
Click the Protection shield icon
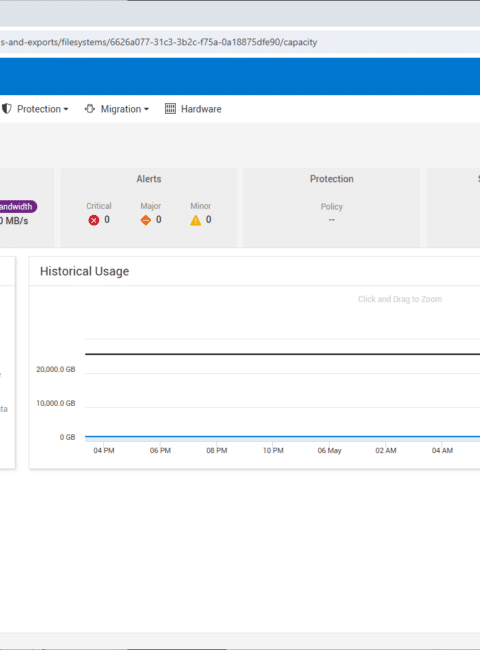[7, 109]
